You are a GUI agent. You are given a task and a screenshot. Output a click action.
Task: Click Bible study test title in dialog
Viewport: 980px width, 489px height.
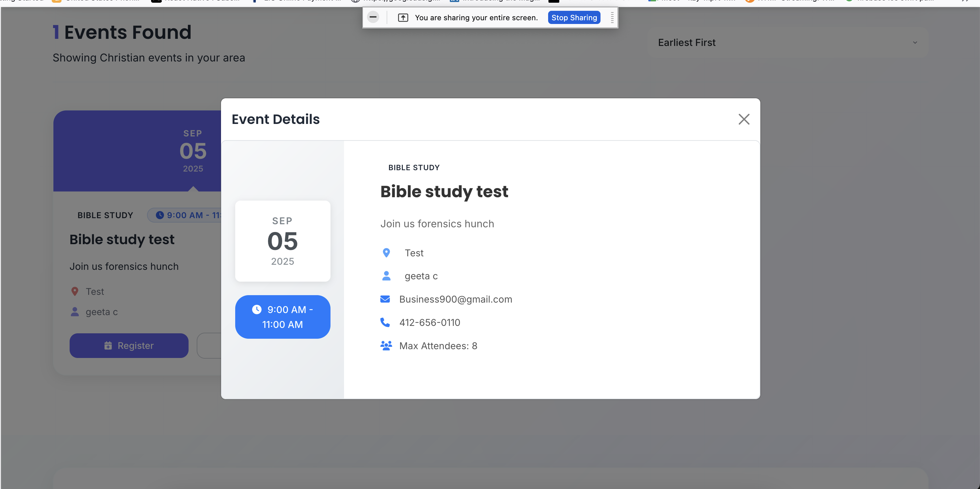[444, 191]
